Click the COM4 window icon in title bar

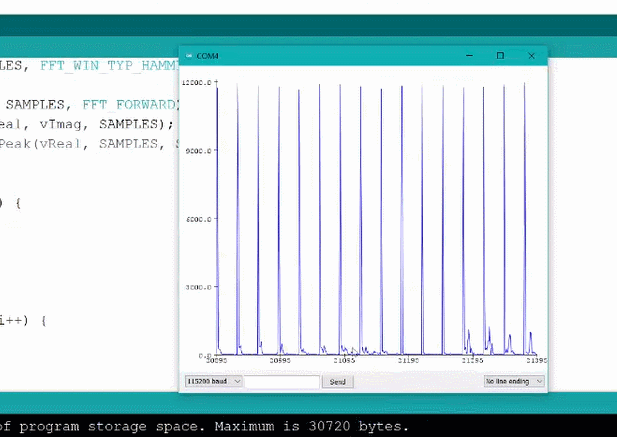(x=188, y=55)
